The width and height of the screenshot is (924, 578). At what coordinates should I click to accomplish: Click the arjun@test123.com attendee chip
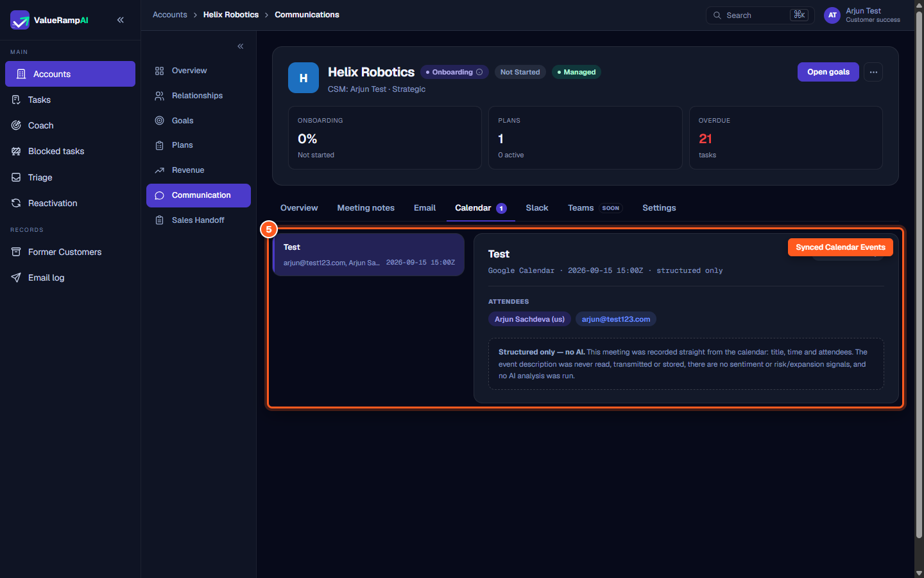click(x=616, y=319)
